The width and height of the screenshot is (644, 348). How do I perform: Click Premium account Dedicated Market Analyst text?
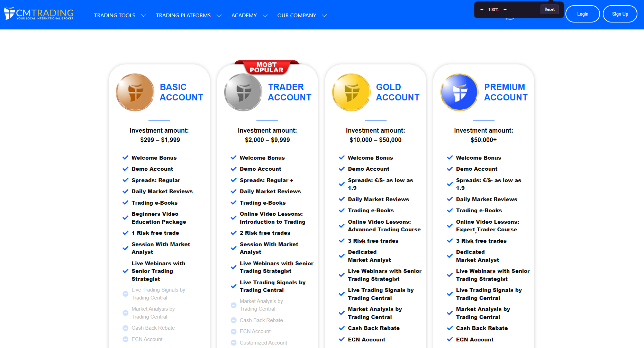478,256
